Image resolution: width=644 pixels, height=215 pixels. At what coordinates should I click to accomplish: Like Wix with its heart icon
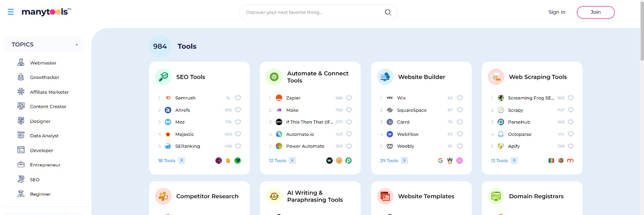pos(460,98)
